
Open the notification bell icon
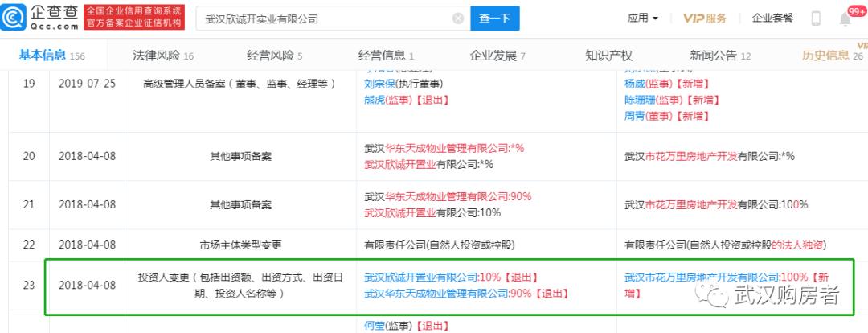pyautogui.click(x=845, y=19)
